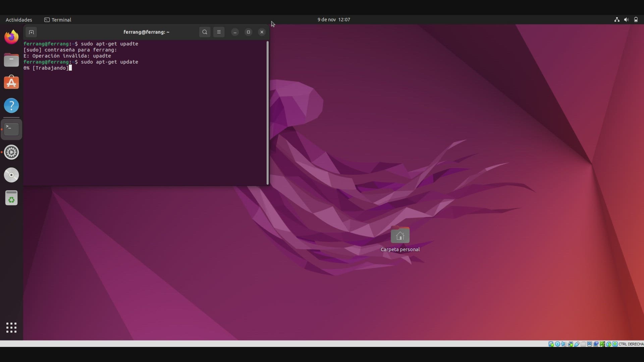Open Firefox from the dock
This screenshot has height=362, width=644.
11,37
